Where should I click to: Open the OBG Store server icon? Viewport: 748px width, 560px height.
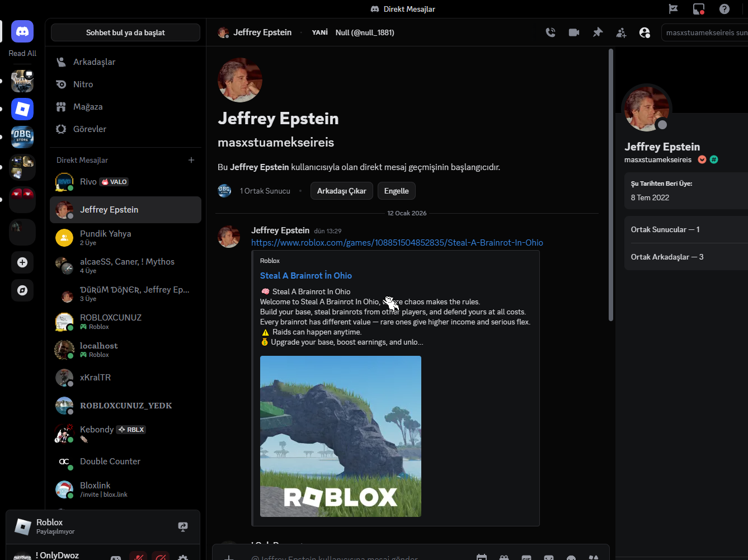tap(22, 137)
